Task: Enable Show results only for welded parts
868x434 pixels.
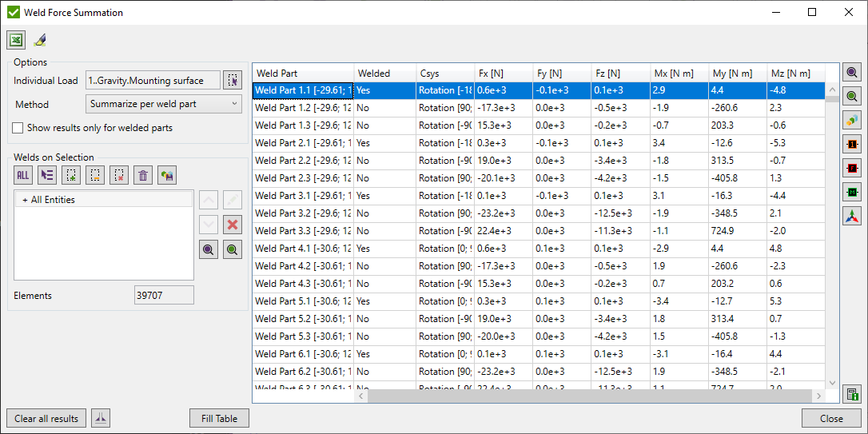Action: click(18, 128)
